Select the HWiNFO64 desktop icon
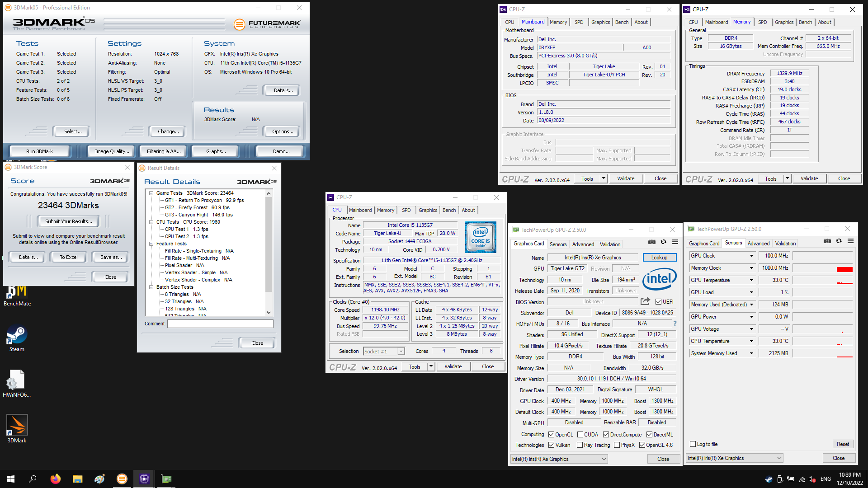 (x=17, y=384)
